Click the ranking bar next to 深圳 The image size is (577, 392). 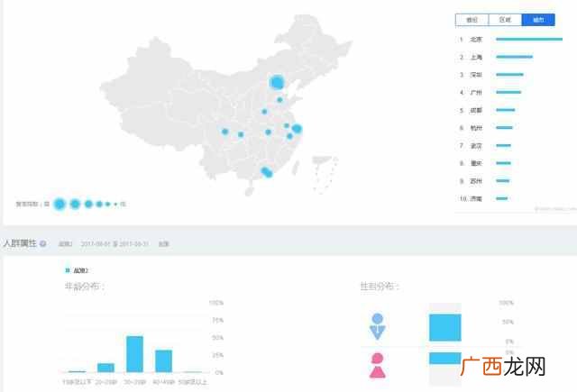509,74
